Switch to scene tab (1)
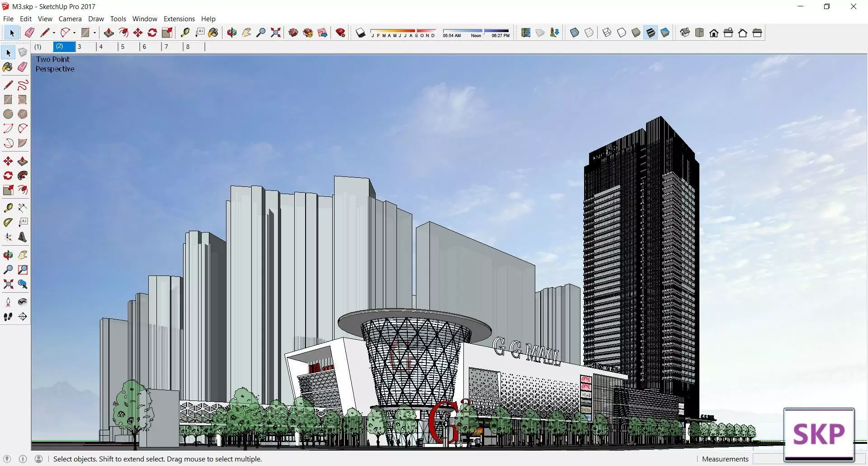Image resolution: width=868 pixels, height=466 pixels. [x=42, y=47]
